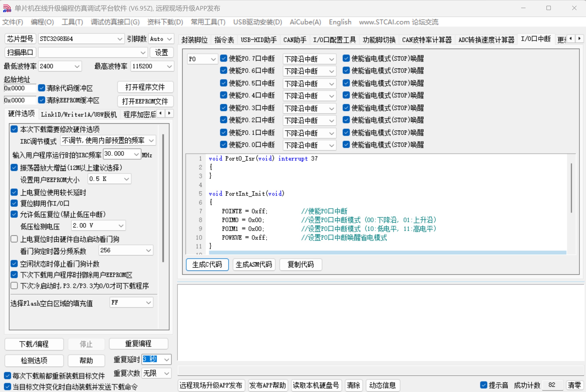Switch language via English menu
This screenshot has height=392, width=586.
pos(340,22)
